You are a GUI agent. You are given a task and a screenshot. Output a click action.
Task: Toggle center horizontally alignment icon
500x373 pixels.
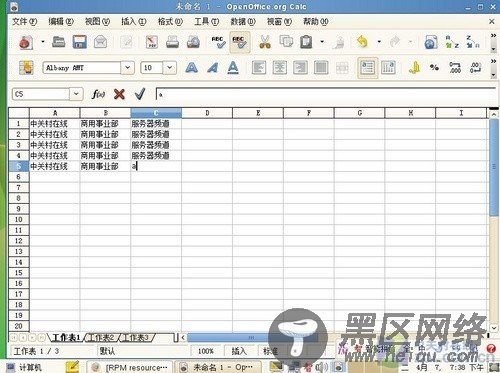(x=280, y=68)
